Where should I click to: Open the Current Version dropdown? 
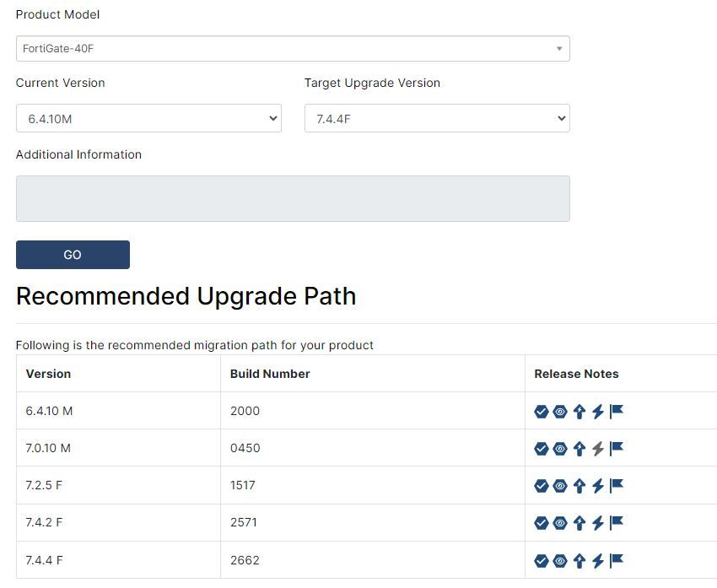[148, 119]
